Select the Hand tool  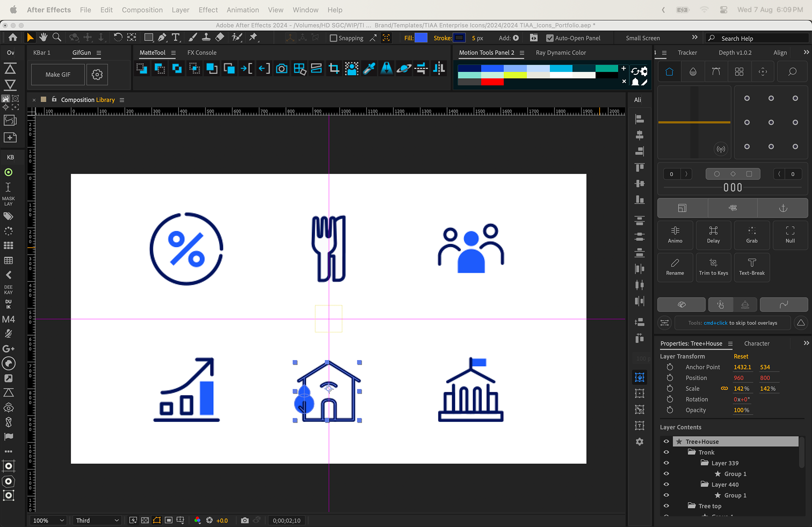pyautogui.click(x=43, y=38)
